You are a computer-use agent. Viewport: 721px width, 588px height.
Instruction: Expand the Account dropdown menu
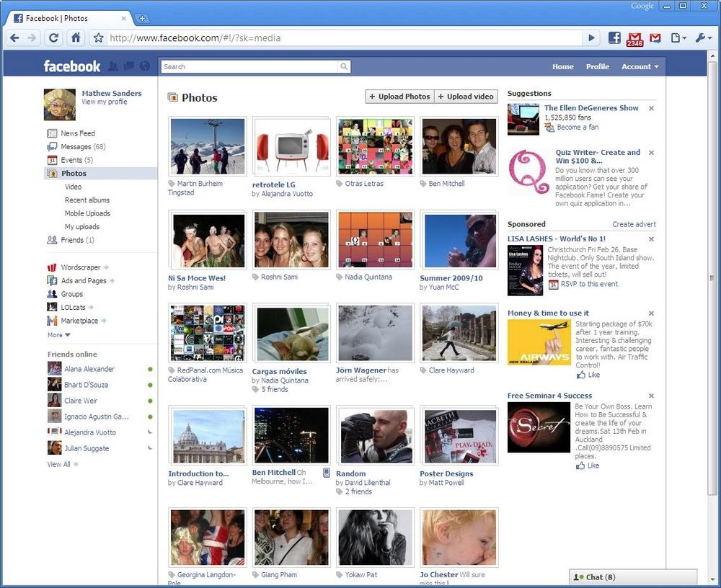(640, 66)
